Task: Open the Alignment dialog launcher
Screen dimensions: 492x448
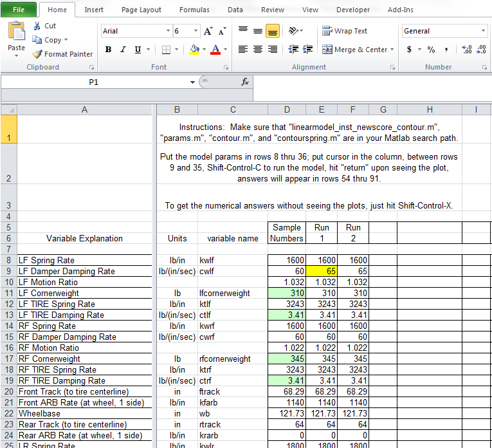Action: [392, 67]
